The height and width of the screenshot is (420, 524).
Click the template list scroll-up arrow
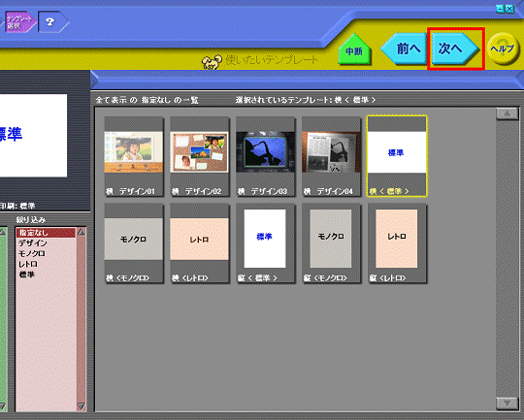507,113
